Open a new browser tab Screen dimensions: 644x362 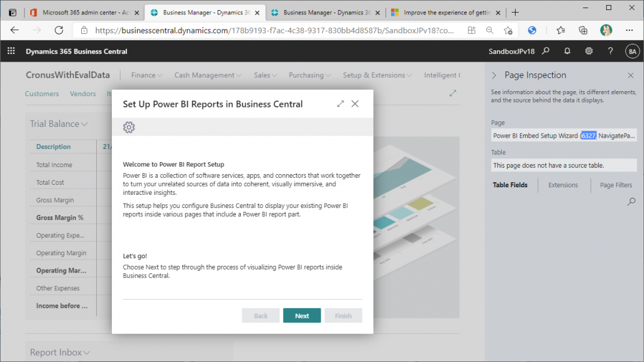click(x=515, y=13)
